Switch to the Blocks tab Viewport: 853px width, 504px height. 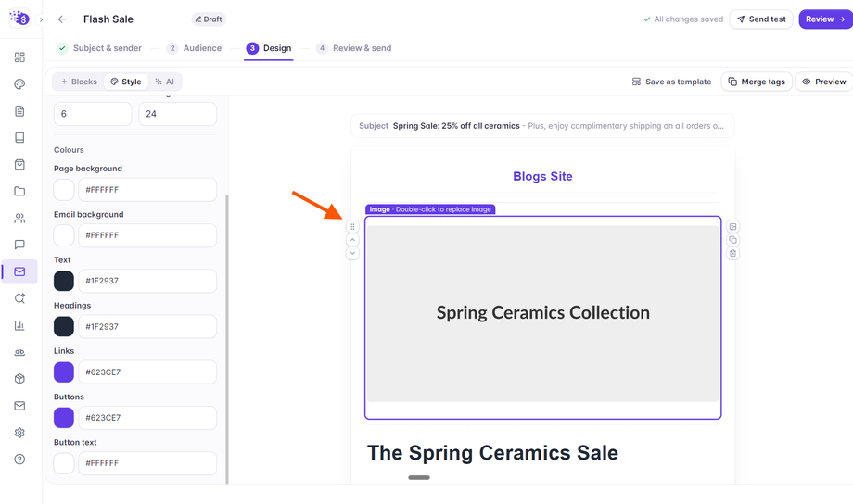point(79,82)
